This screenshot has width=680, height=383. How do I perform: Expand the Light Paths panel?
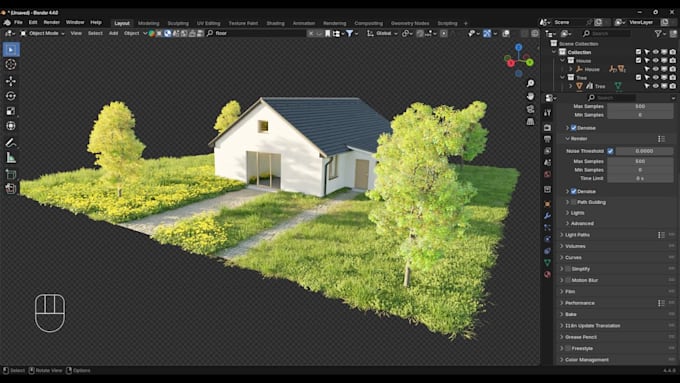click(577, 235)
